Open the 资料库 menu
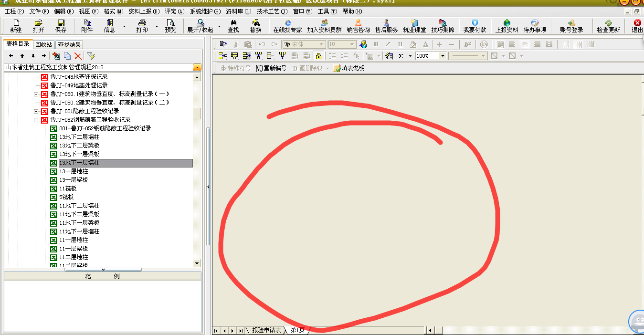 pos(238,11)
